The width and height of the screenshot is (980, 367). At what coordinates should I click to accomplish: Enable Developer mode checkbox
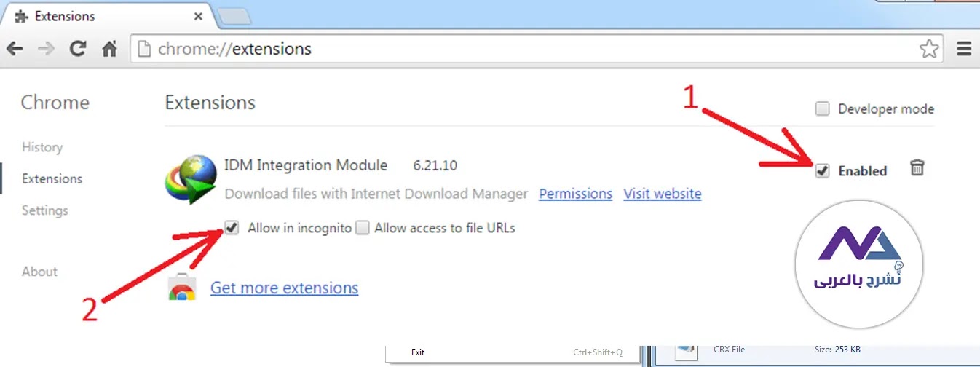coord(823,109)
